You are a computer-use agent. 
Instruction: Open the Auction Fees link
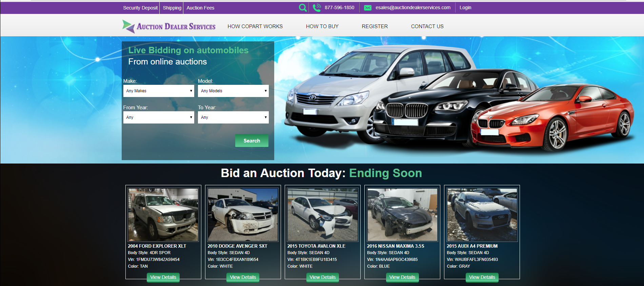(200, 8)
